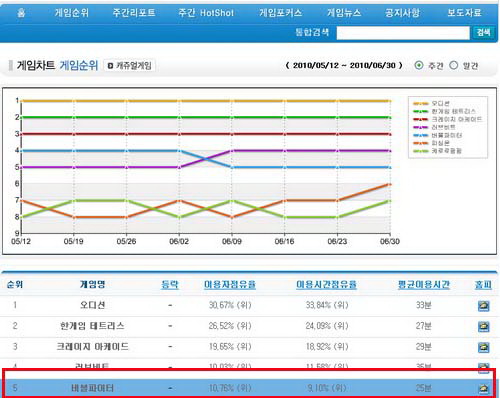Viewport: 500px width, 398px height.
Task: Click the 홈피 column header link
Action: (483, 284)
